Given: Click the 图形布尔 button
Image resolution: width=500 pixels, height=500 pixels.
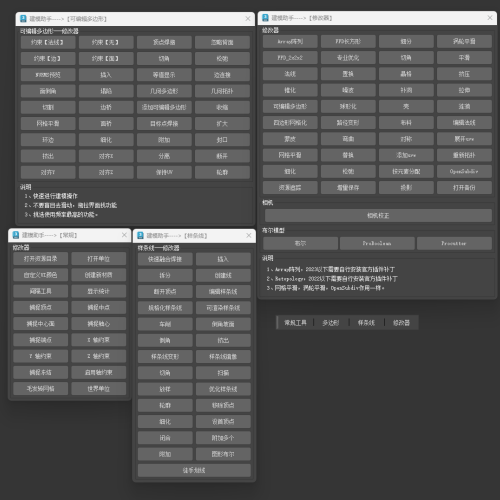Looking at the screenshot, I should pyautogui.click(x=223, y=454).
